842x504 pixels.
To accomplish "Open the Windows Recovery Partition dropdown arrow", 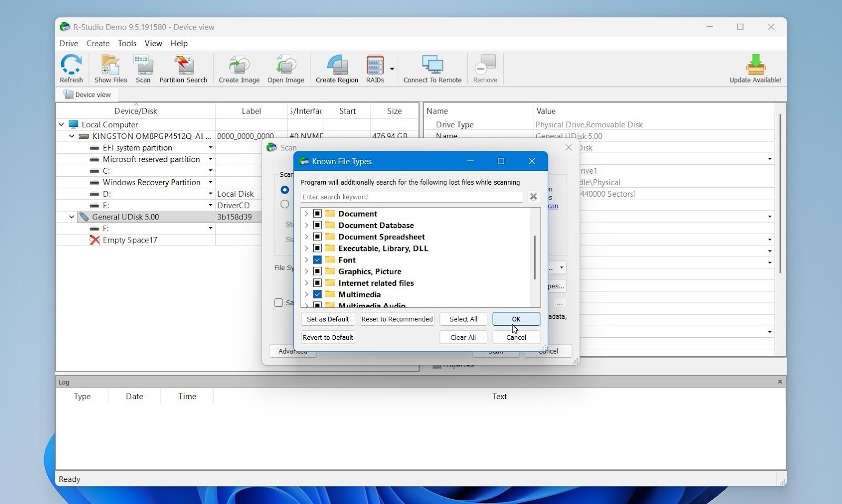I will (x=209, y=182).
